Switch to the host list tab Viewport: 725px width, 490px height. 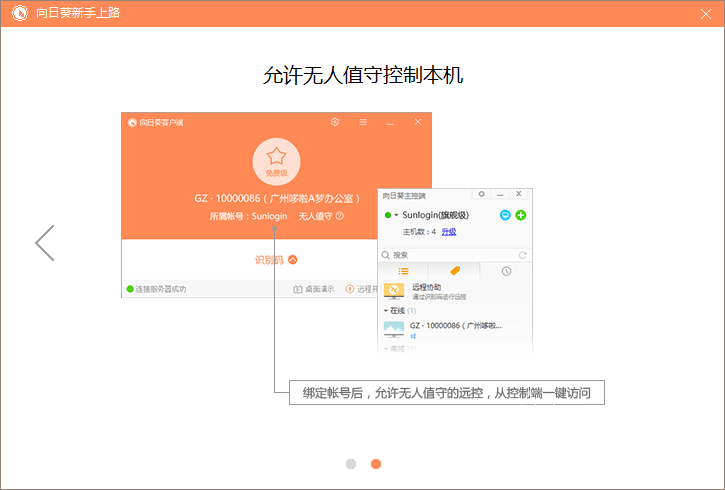403,271
